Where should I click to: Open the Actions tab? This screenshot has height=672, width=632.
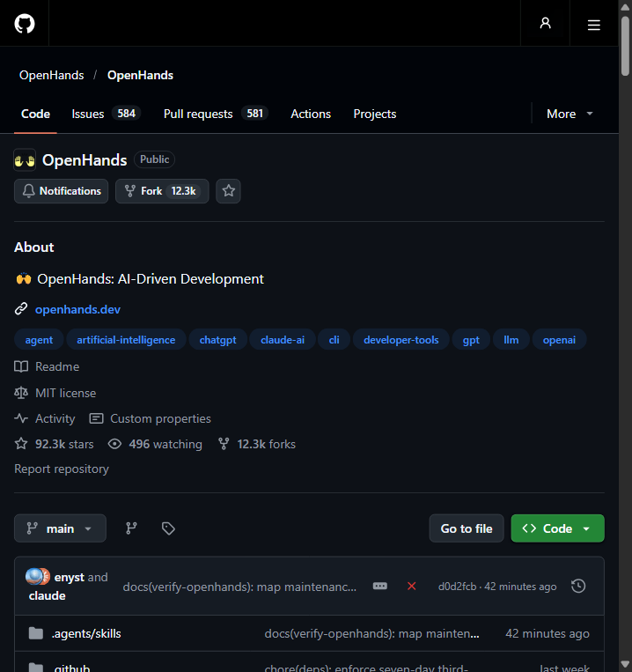point(311,114)
